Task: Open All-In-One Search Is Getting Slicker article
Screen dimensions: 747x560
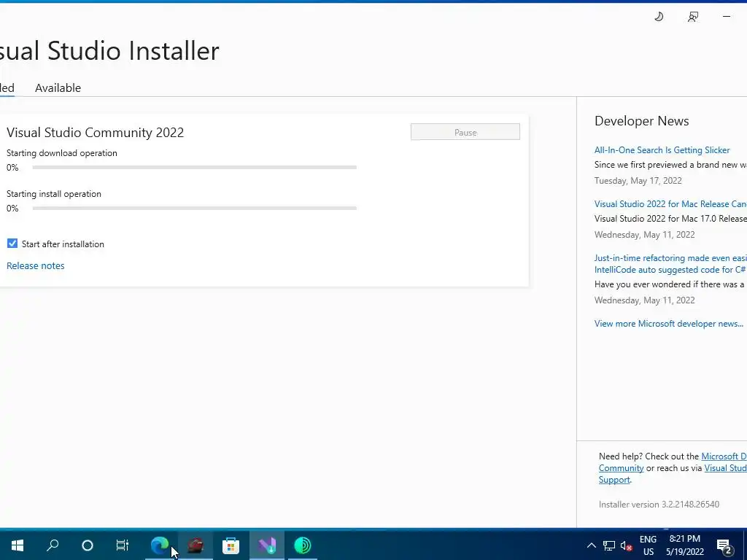Action: pos(662,150)
